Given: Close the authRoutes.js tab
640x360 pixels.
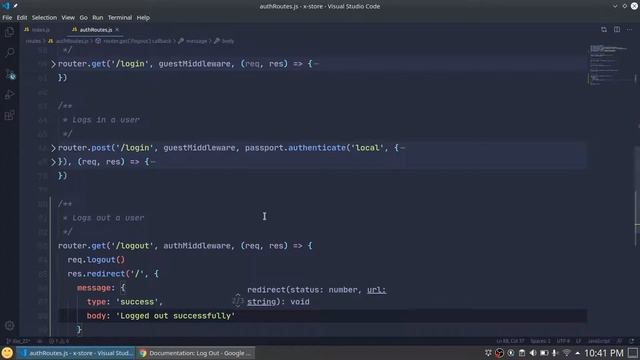Looking at the screenshot, I should 117,30.
